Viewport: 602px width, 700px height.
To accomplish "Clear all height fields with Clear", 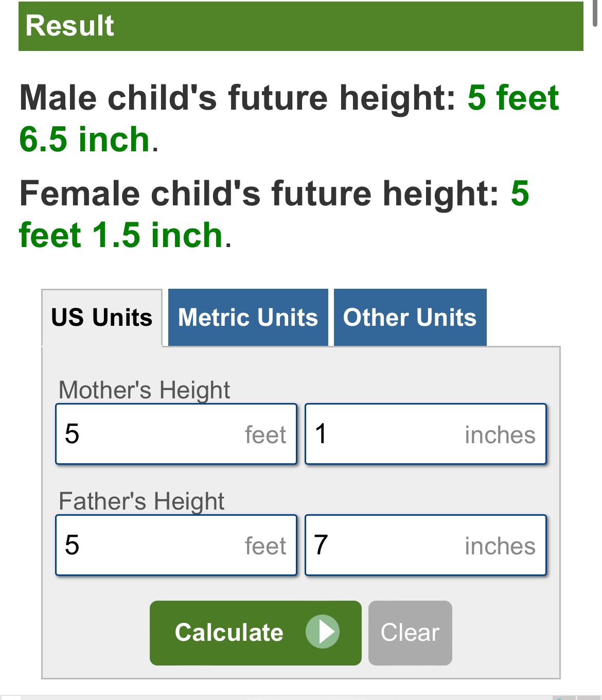I will click(x=410, y=633).
